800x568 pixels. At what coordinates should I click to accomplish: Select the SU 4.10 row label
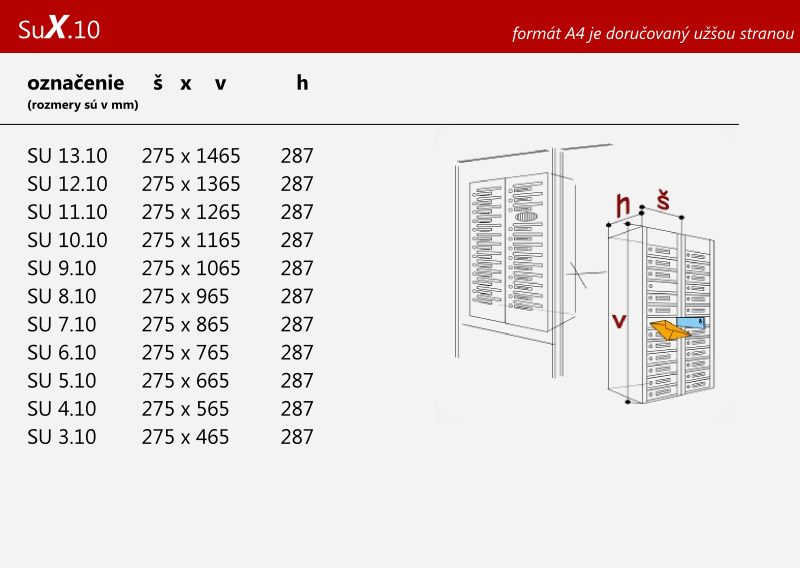pos(62,408)
